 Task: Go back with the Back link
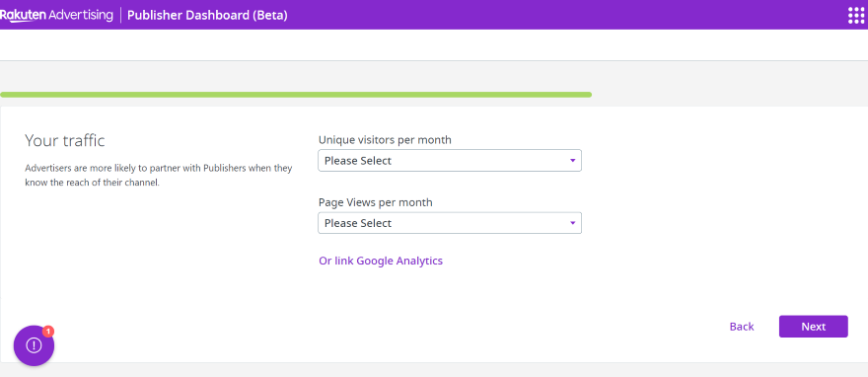pos(742,327)
